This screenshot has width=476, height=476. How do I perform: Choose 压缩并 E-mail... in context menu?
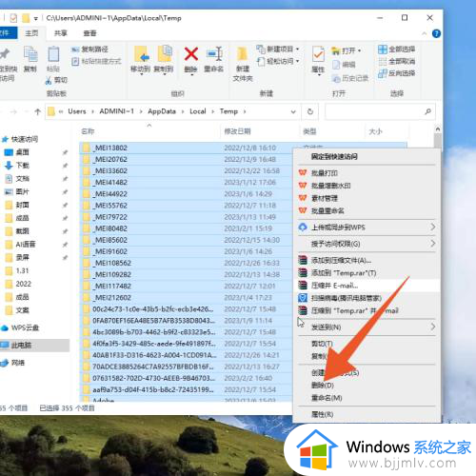(328, 286)
